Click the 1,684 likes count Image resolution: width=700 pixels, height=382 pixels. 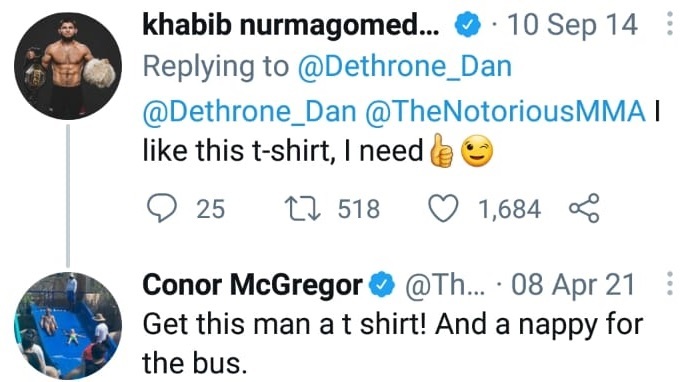509,209
